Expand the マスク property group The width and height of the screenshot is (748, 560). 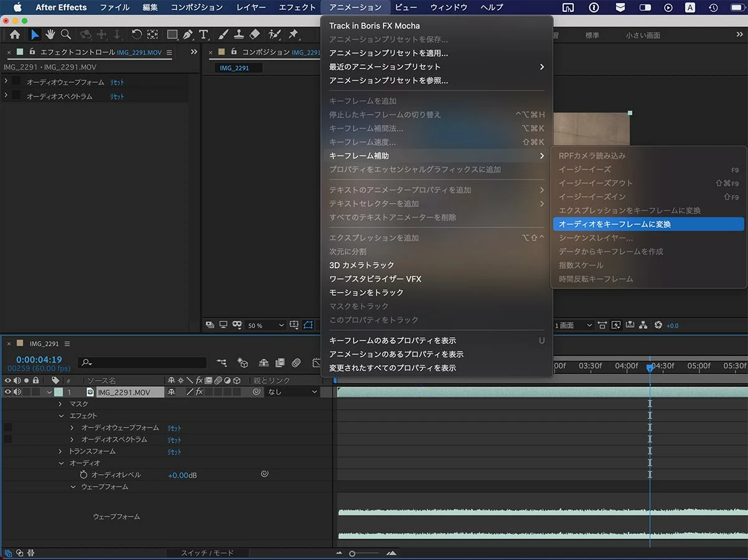(60, 404)
